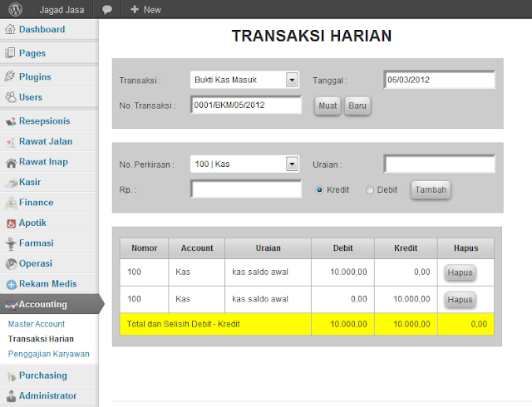Click the WordPress logo icon
The width and height of the screenshot is (532, 407).
15,9
